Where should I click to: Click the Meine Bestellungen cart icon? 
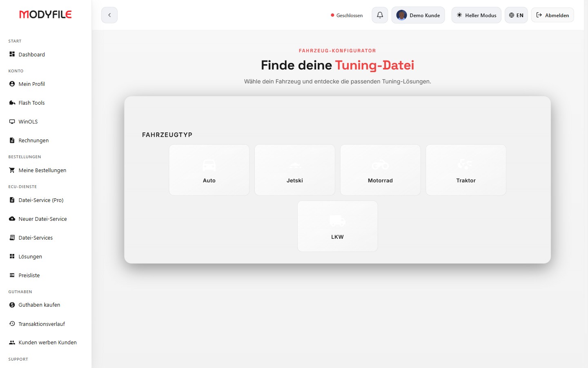click(x=12, y=170)
